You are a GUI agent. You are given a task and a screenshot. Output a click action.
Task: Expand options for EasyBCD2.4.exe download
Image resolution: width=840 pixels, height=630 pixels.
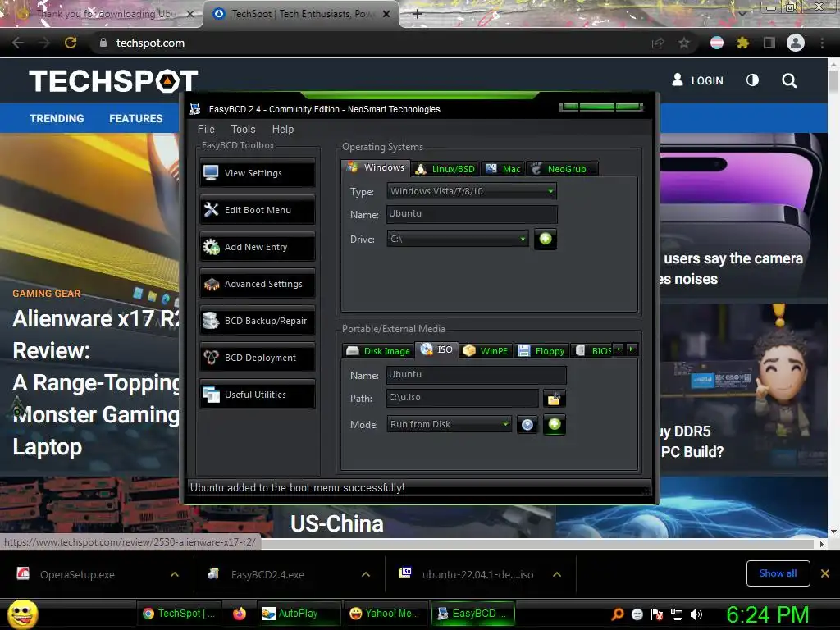(366, 574)
